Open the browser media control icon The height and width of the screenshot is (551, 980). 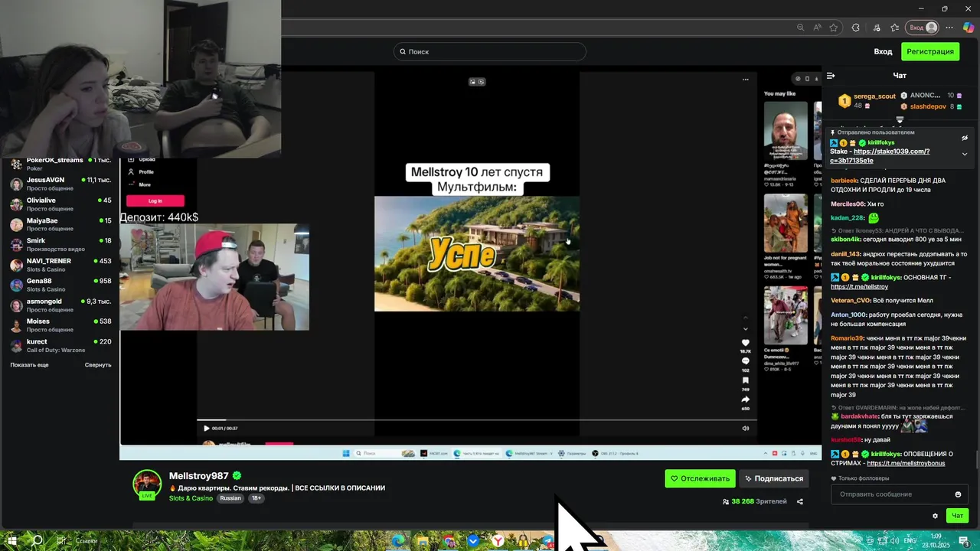pos(878,28)
